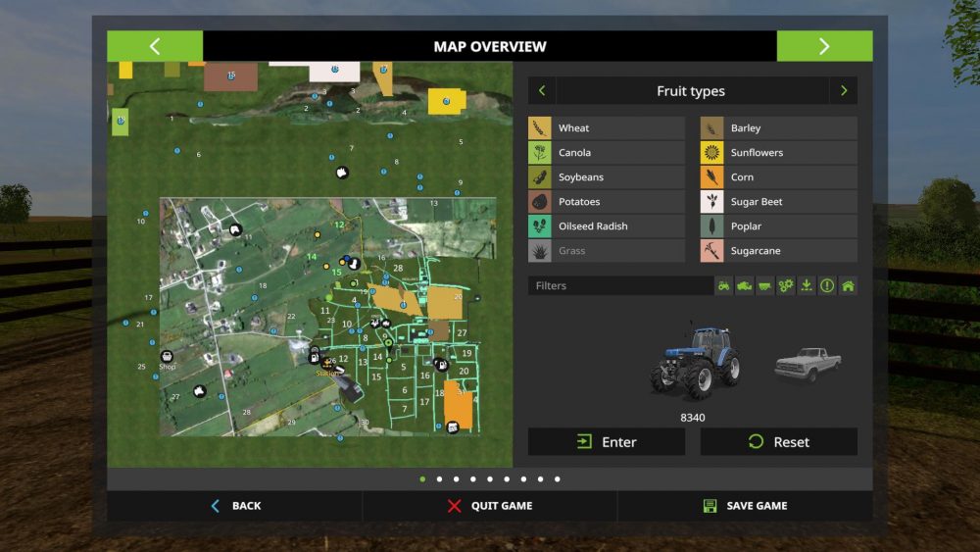
Task: Click the Wheat crop icon swatch
Action: [x=539, y=128]
